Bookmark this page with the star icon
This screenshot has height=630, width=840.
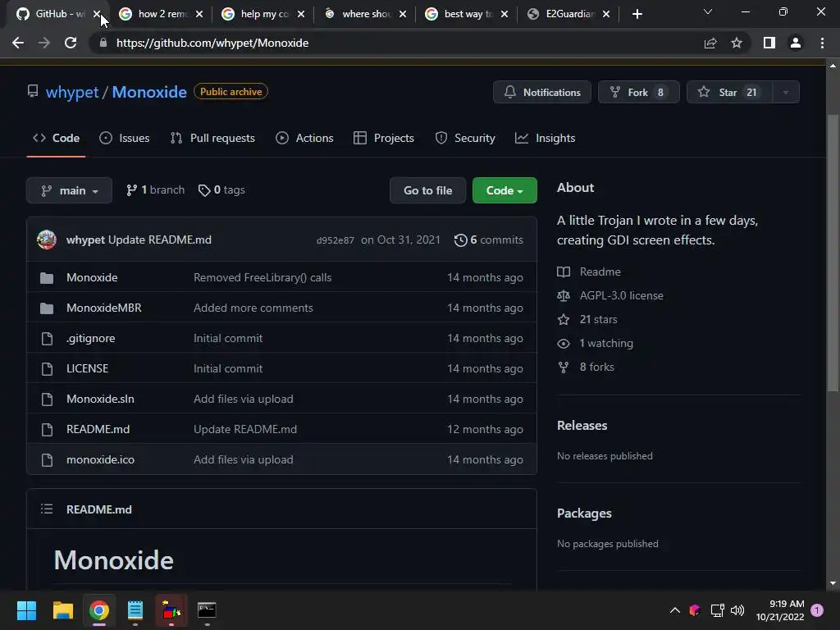[x=737, y=43]
